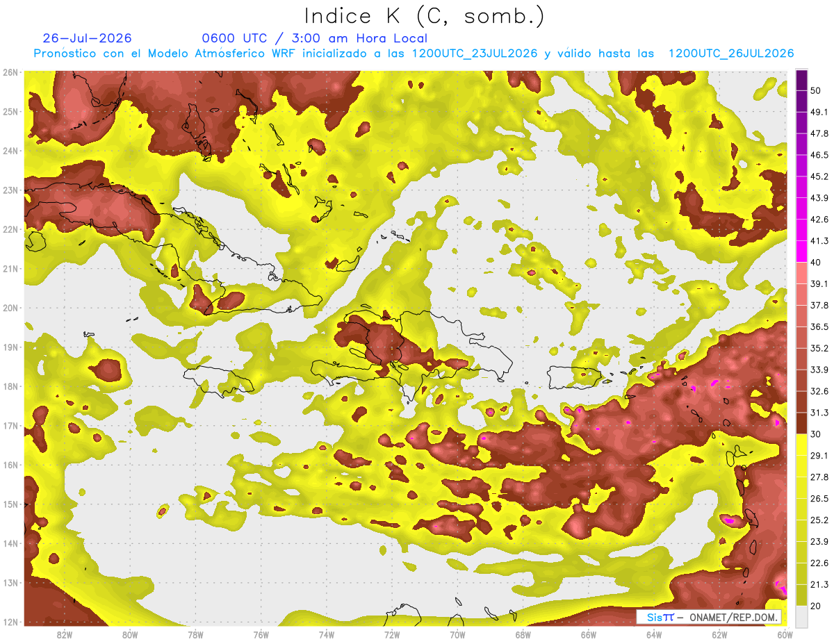This screenshot has height=644, width=834.
Task: Click the latitude axis label '19N'
Action: click(x=10, y=347)
